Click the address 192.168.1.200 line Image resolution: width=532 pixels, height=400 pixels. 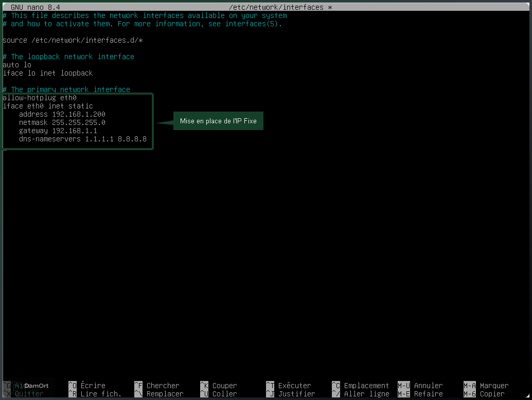[x=62, y=114]
